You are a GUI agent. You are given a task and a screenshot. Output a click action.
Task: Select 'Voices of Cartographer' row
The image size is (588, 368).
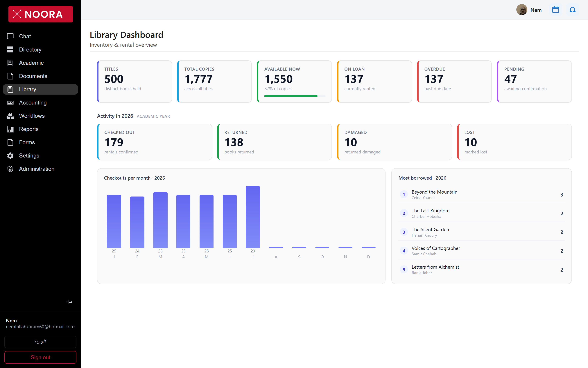click(x=482, y=251)
